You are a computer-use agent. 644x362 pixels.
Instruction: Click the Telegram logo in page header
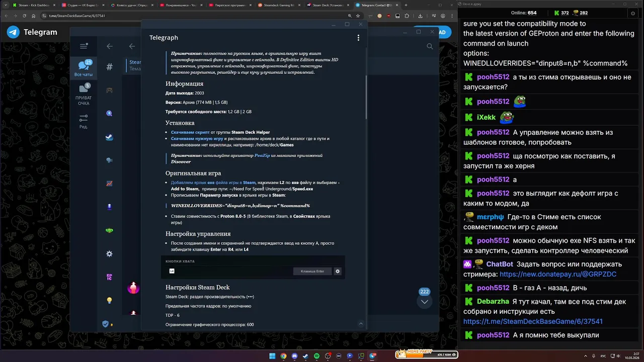click(13, 32)
